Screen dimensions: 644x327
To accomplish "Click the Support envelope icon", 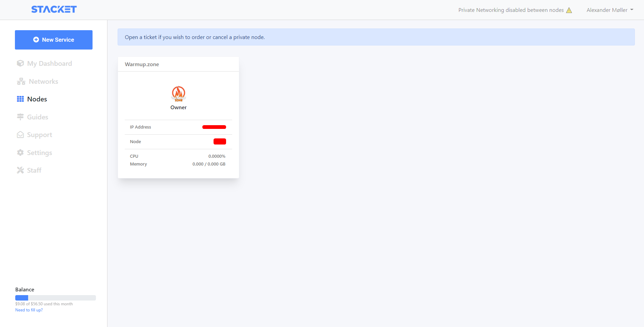I will (20, 135).
